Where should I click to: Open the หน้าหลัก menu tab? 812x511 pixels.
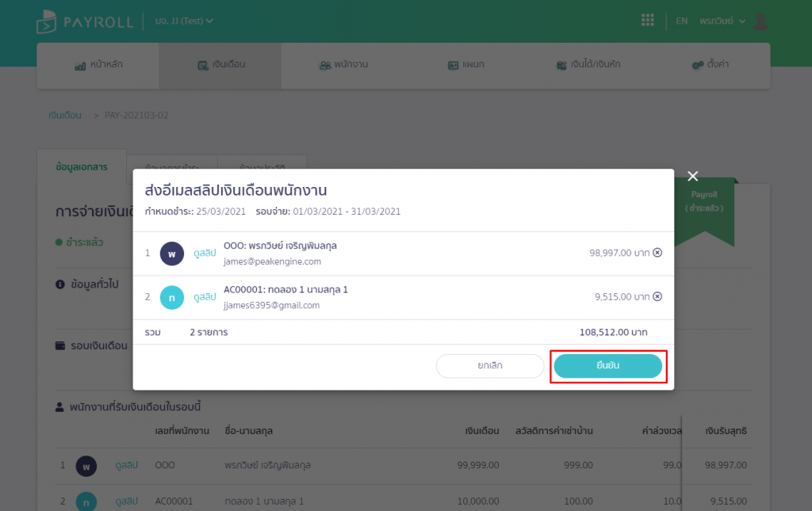pos(98,65)
